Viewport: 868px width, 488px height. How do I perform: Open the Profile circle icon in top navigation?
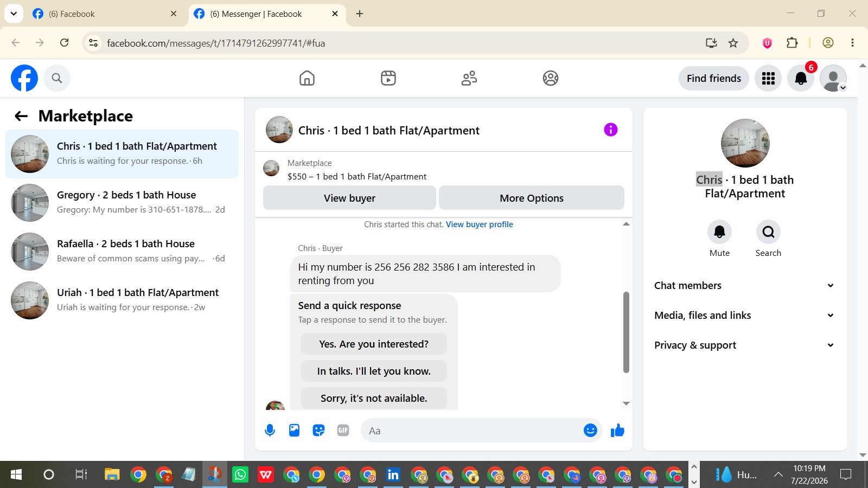click(x=551, y=78)
